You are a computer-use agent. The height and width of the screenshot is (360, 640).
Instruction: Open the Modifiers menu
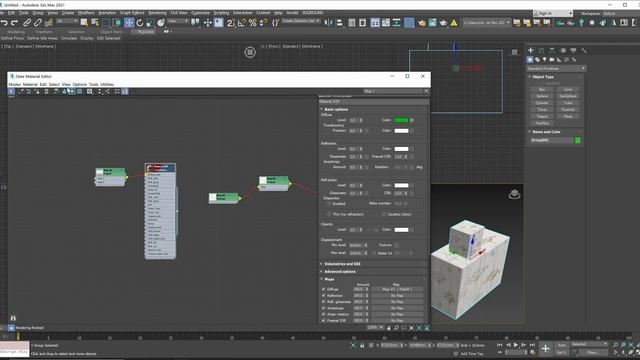click(x=86, y=13)
